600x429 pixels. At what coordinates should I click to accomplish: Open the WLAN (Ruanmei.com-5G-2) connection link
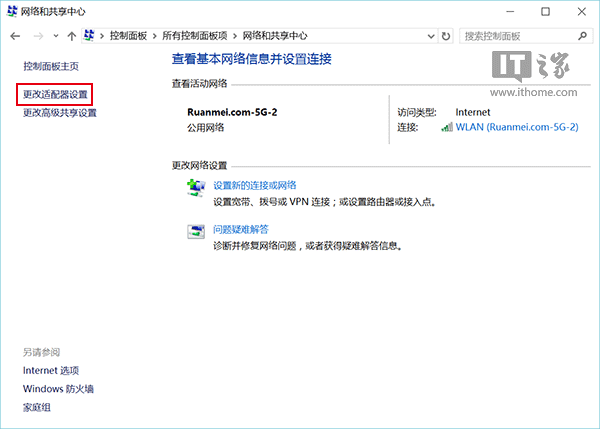pyautogui.click(x=517, y=128)
